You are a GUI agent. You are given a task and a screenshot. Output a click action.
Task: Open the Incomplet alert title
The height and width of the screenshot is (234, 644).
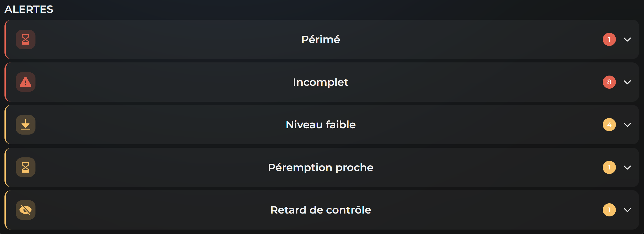click(321, 82)
